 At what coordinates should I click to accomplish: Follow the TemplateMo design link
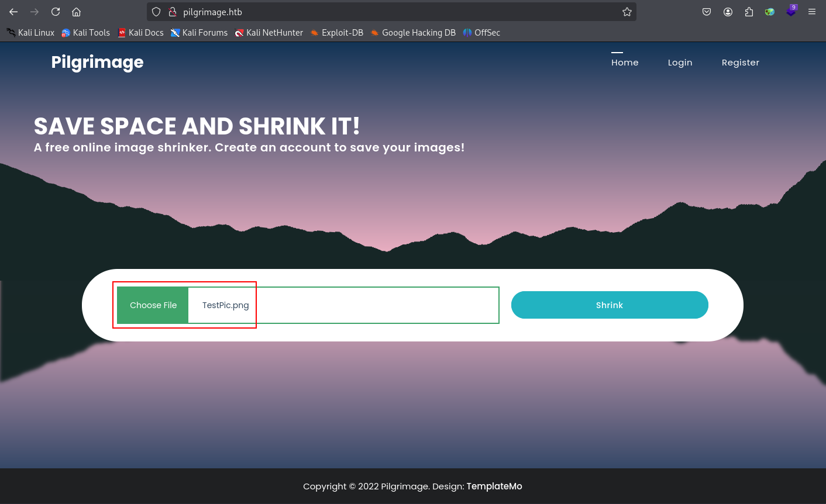point(494,486)
